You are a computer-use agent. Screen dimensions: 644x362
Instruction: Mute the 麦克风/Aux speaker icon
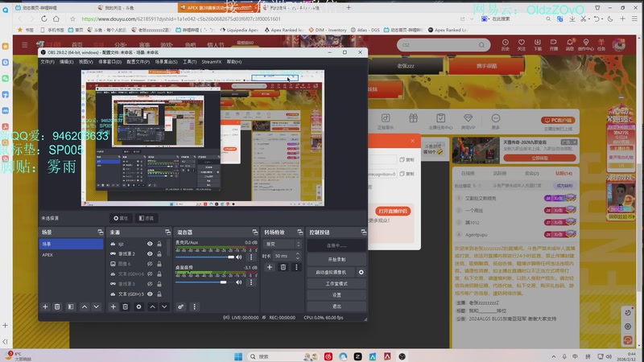pos(238,257)
